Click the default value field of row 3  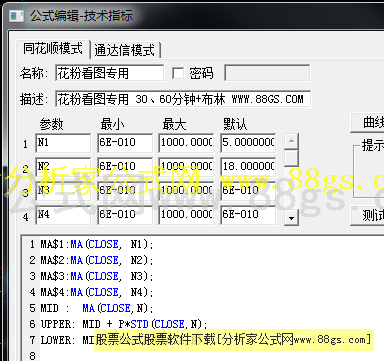(x=248, y=191)
